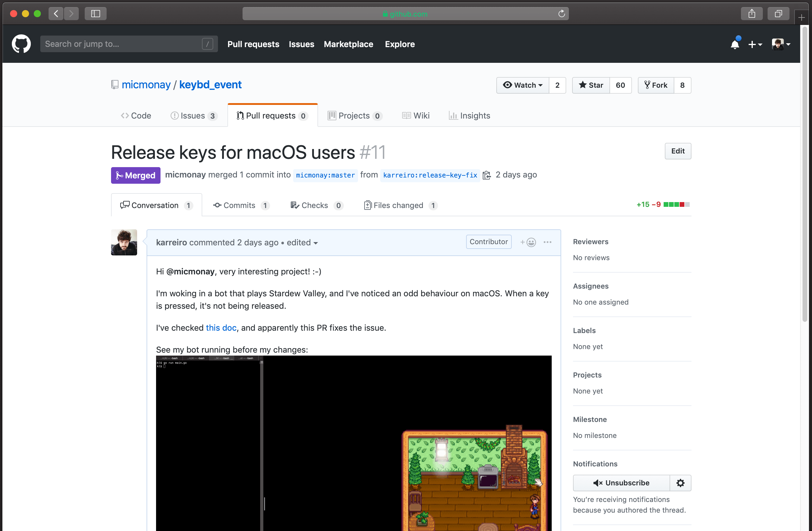
Task: Open the 'this doc' link
Action: (x=221, y=327)
